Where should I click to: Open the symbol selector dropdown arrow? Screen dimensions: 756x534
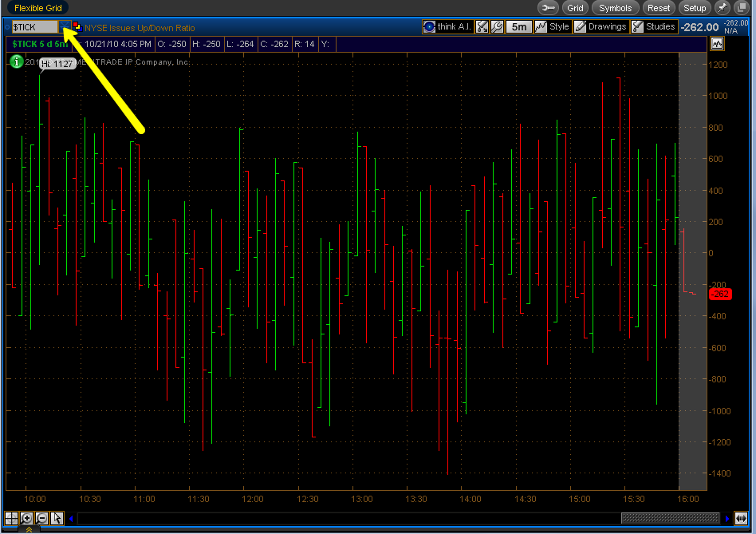coord(65,27)
